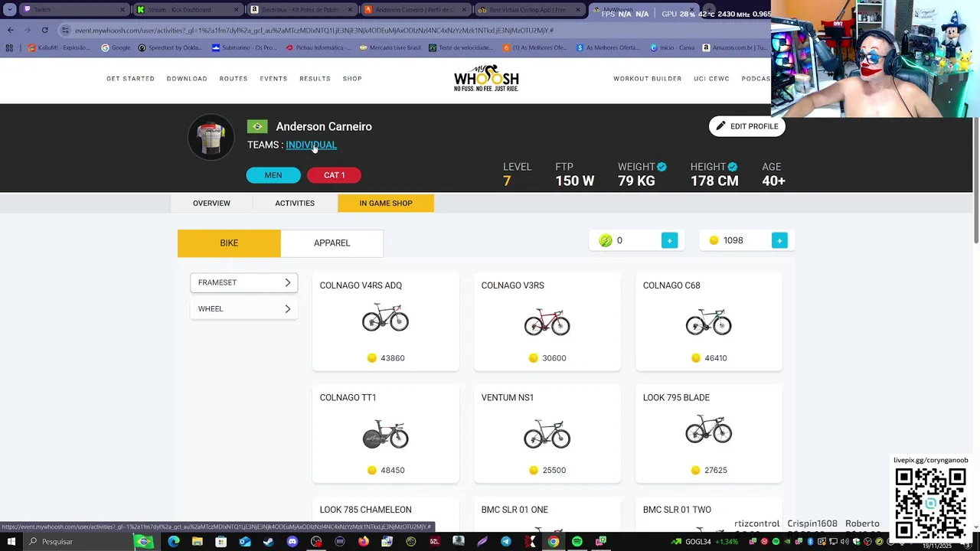
Task: Select the MEN category badge
Action: pyautogui.click(x=273, y=175)
